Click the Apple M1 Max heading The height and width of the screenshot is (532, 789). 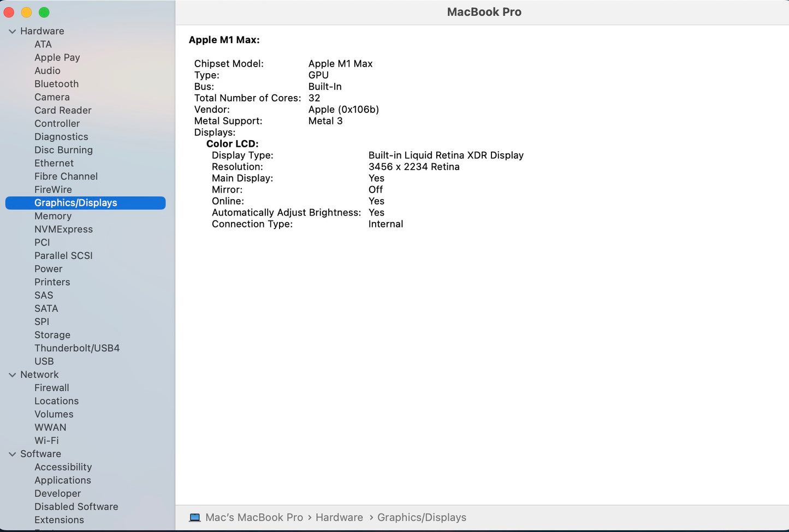pos(224,40)
